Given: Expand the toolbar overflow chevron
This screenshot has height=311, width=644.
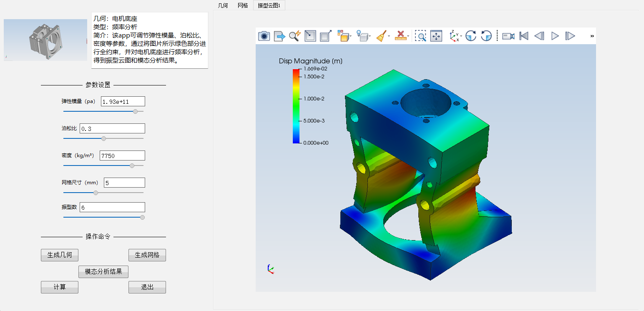Looking at the screenshot, I should [x=592, y=36].
